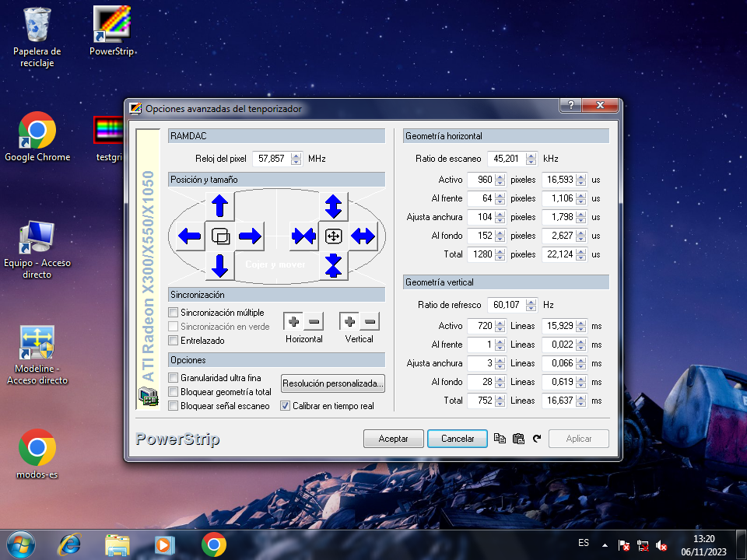Click the widen horizontally double-arrow icon

point(363,236)
